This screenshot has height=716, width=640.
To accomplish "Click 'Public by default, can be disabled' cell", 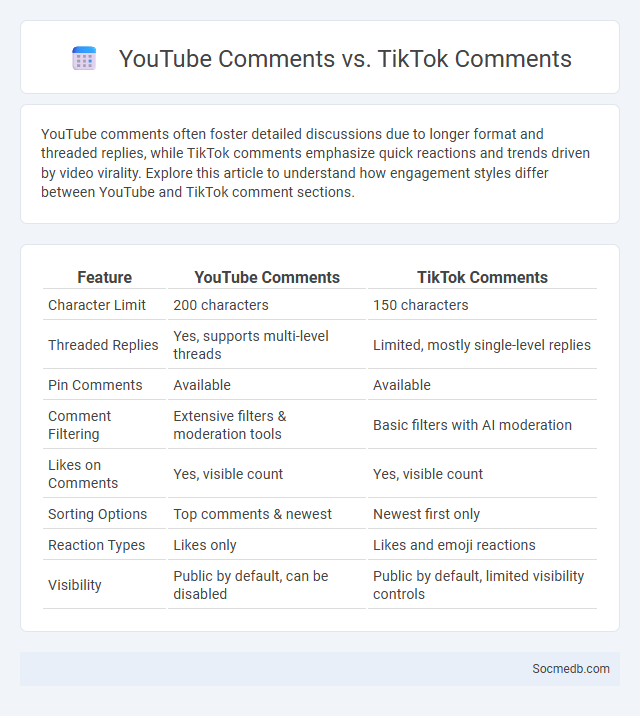I will [251, 584].
